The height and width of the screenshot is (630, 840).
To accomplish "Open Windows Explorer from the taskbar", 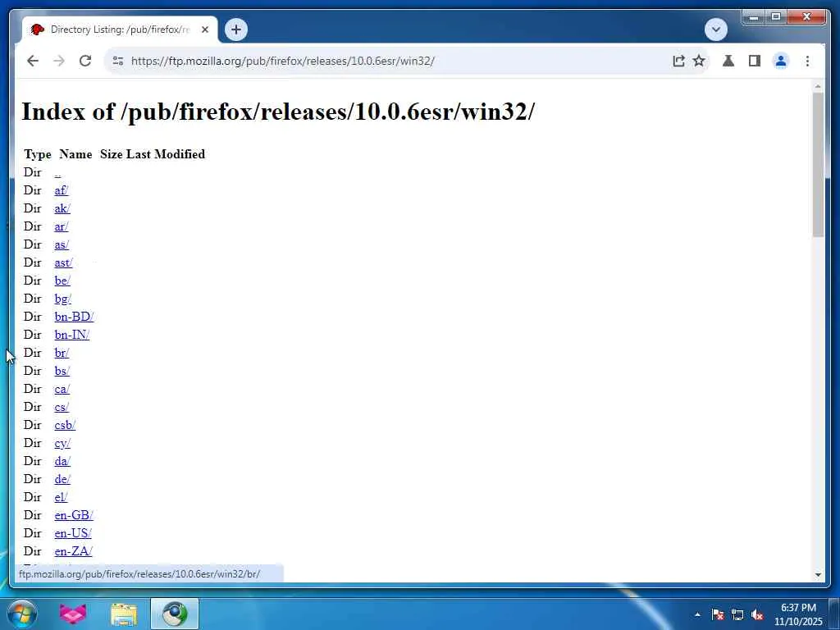I will pos(124,614).
